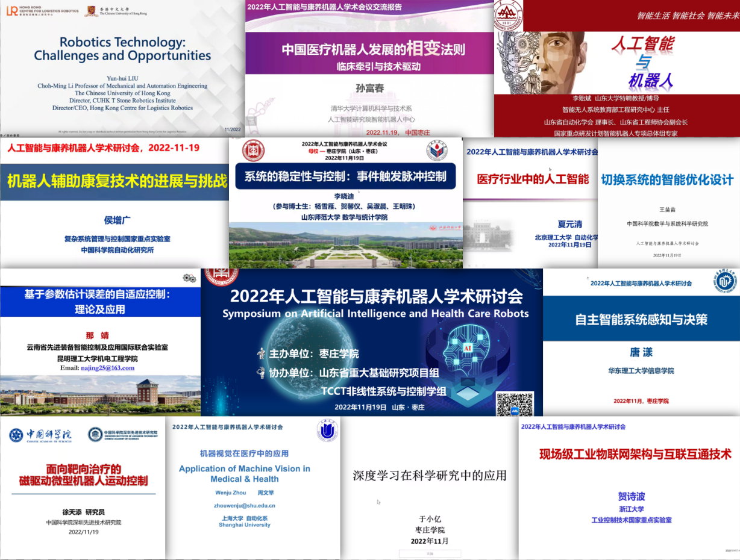Click the 医疗行业中的人工智能 slide title
This screenshot has width=740, height=560.
533,179
